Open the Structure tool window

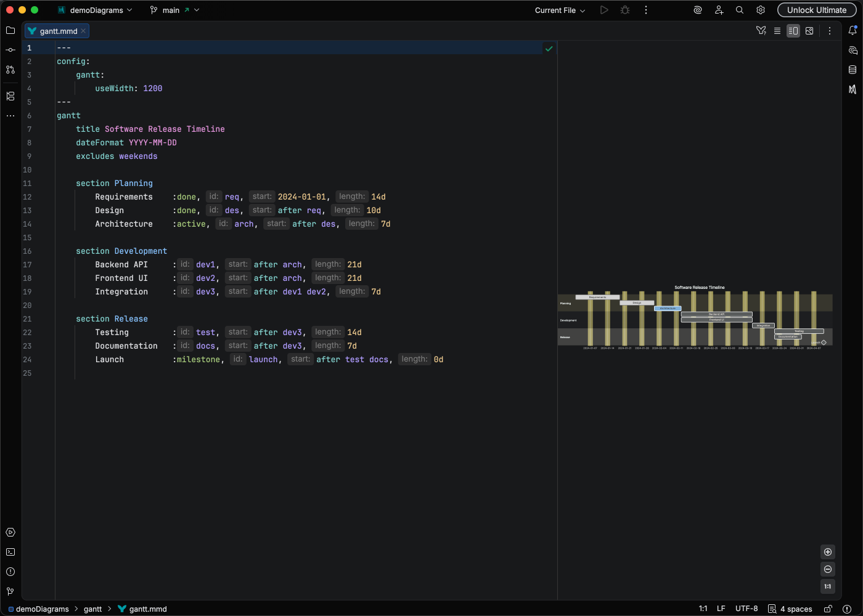10,96
